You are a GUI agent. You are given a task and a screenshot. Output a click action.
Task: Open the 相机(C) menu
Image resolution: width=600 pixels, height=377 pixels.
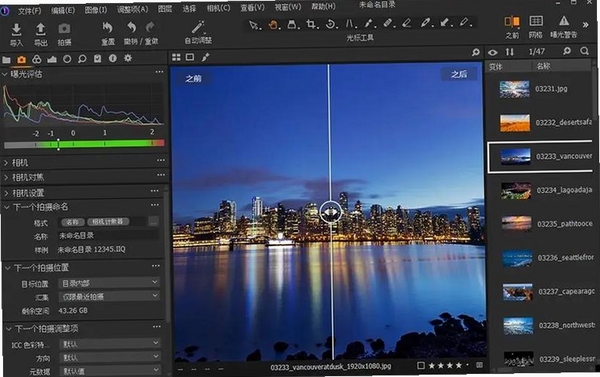(218, 8)
